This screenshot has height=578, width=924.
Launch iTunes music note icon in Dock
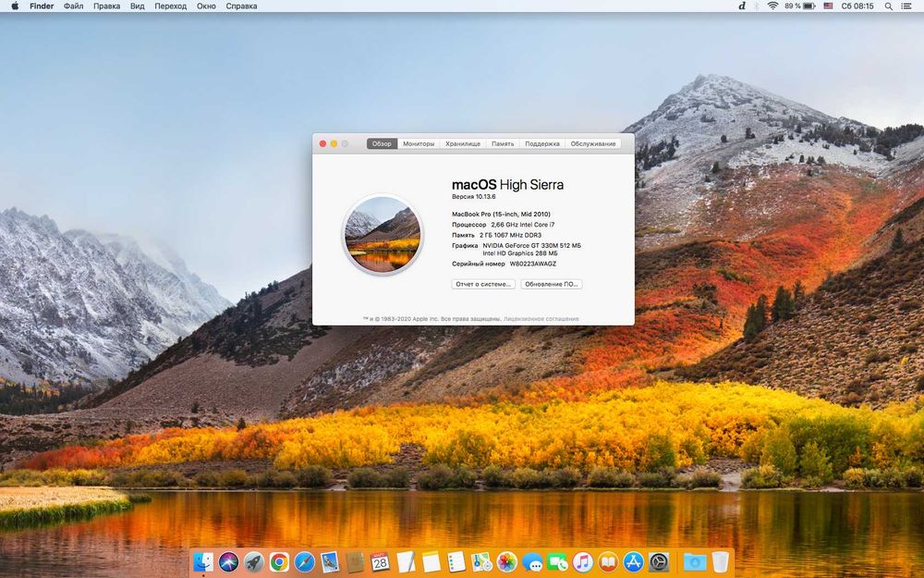[x=583, y=562]
